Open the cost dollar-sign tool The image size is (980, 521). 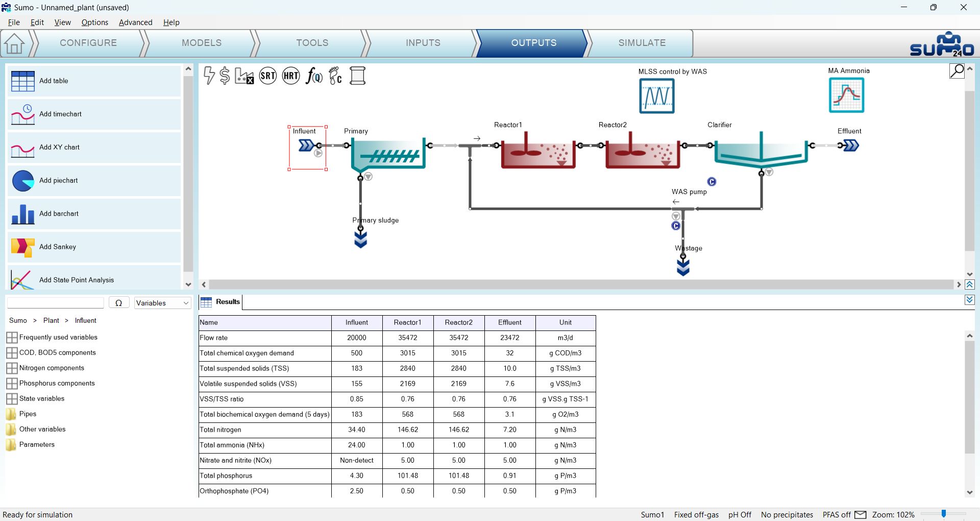tap(225, 76)
